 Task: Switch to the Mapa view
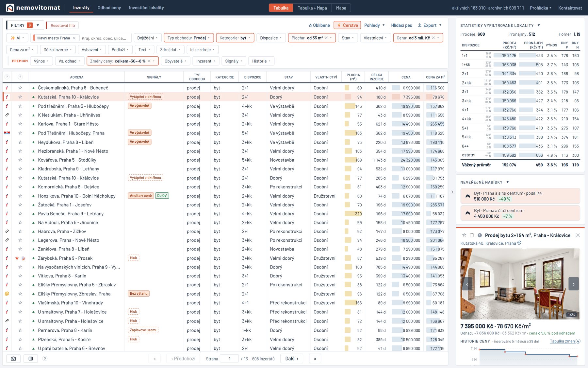341,8
